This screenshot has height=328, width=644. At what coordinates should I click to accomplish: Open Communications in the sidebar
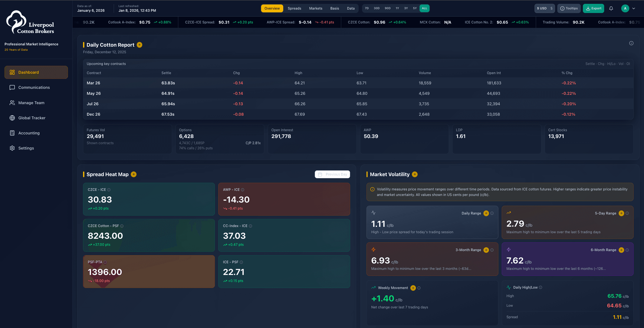pos(36,88)
